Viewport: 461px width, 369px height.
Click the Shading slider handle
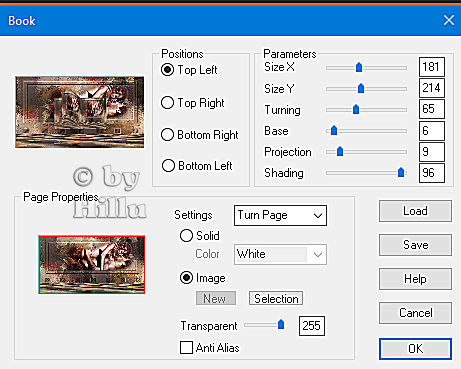click(401, 172)
